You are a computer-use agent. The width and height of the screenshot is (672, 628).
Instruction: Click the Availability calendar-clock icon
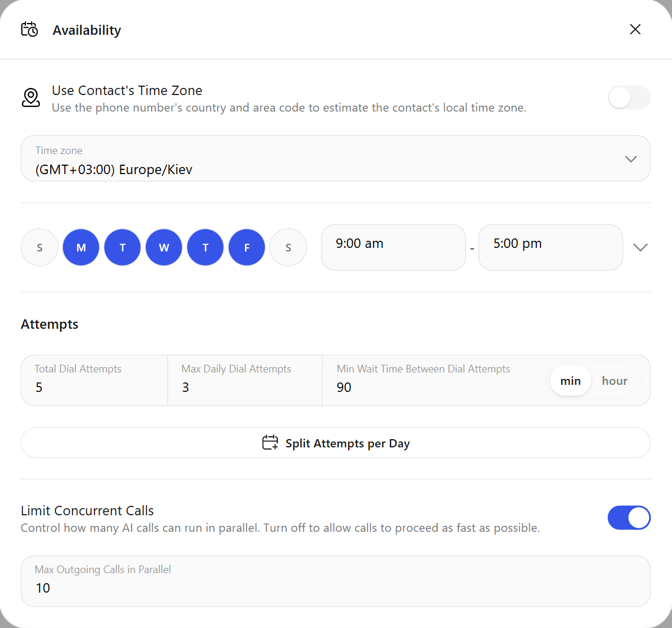tap(29, 30)
